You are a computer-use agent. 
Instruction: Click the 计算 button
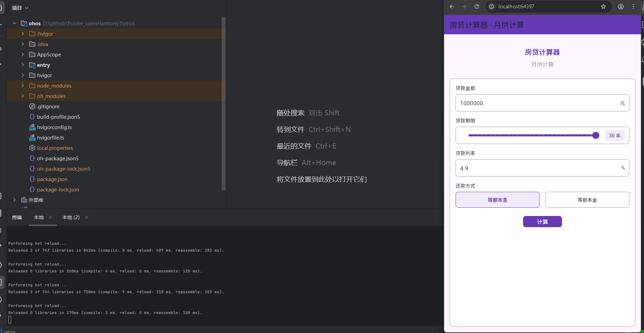coord(542,222)
